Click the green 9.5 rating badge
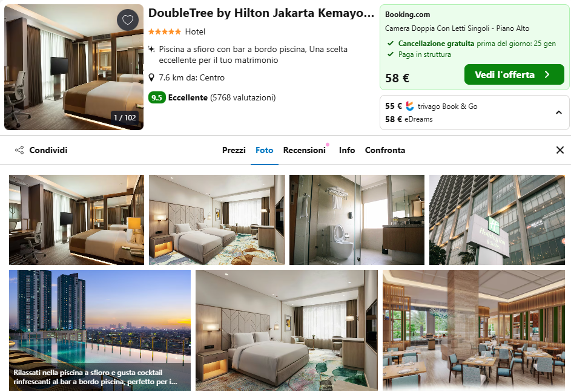Image resolution: width=571 pixels, height=392 pixels. point(157,97)
